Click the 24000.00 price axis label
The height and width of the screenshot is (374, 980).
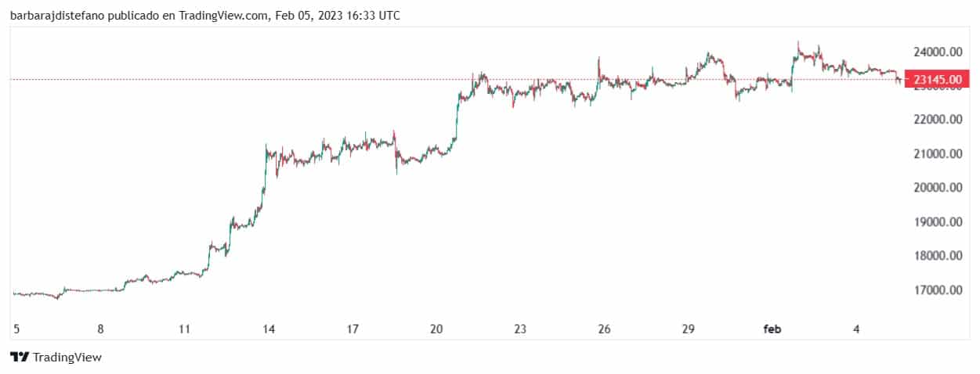coord(938,52)
